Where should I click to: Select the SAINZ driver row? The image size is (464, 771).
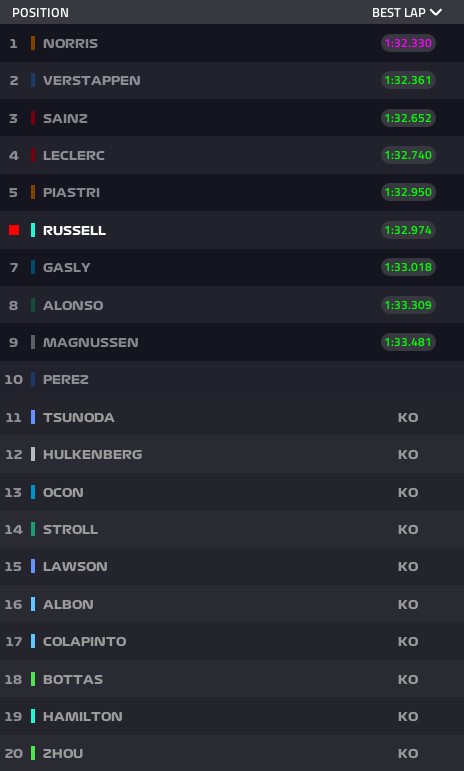(232, 118)
